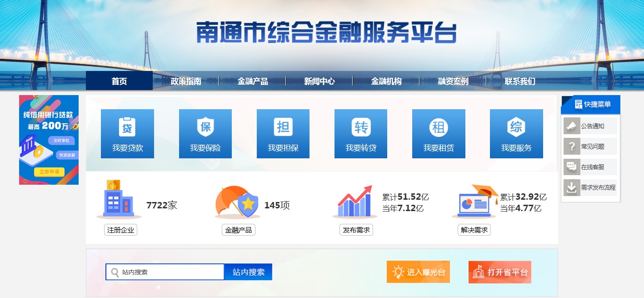The height and width of the screenshot is (298, 644).
Task: Click the 在线客服 chat bubble icon
Action: 572,167
